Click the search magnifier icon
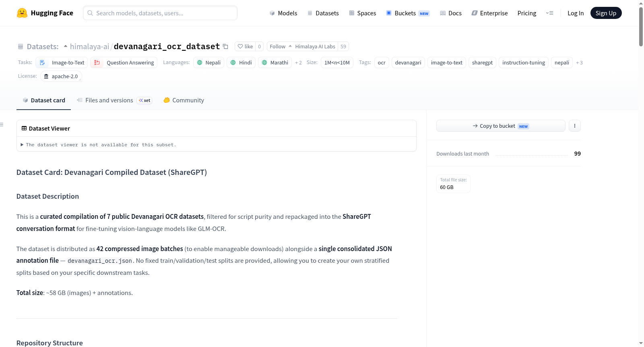 [90, 13]
